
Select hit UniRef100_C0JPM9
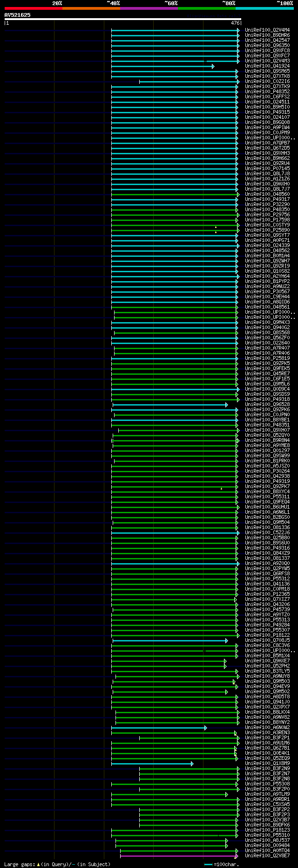point(267,133)
